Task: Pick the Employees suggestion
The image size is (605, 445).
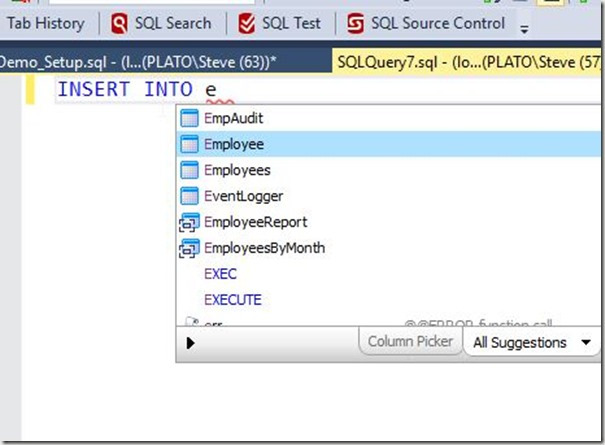Action: pos(389,170)
